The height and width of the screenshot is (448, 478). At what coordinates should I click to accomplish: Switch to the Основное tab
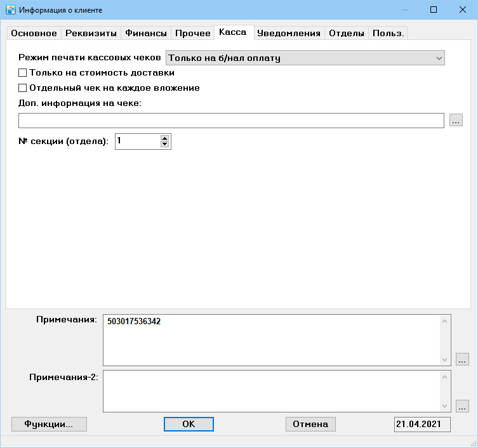34,33
